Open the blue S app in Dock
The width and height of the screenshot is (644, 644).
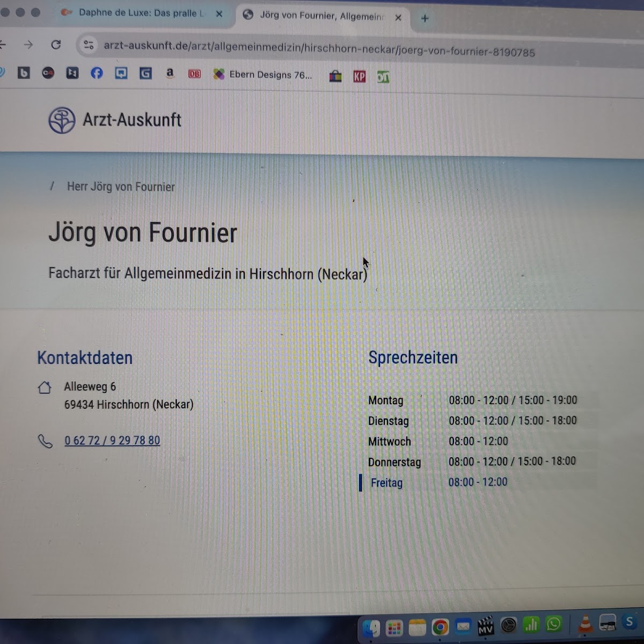click(x=630, y=622)
